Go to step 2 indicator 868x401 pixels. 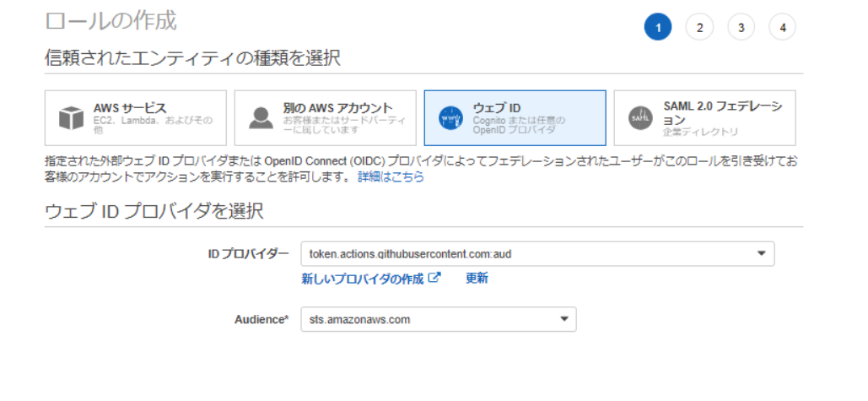(700, 27)
